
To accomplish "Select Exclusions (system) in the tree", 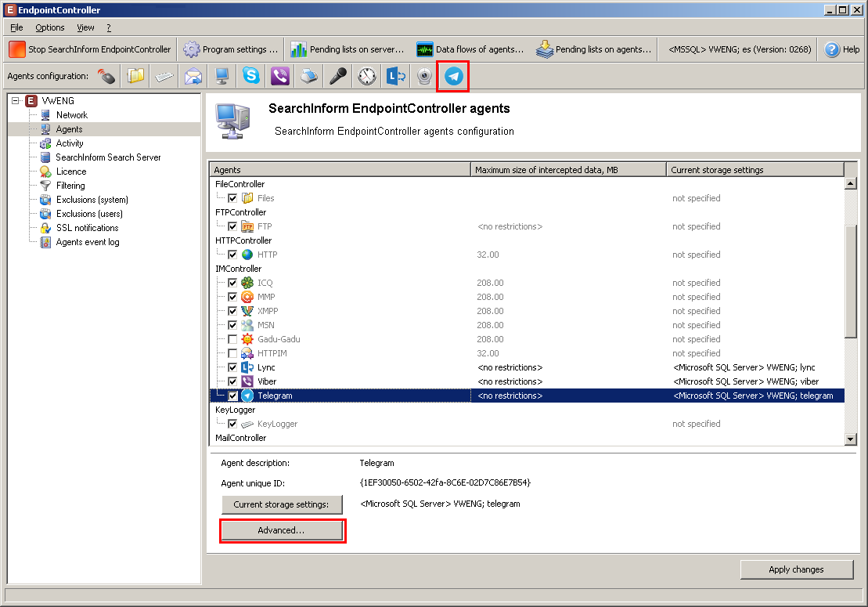I will pyautogui.click(x=92, y=200).
